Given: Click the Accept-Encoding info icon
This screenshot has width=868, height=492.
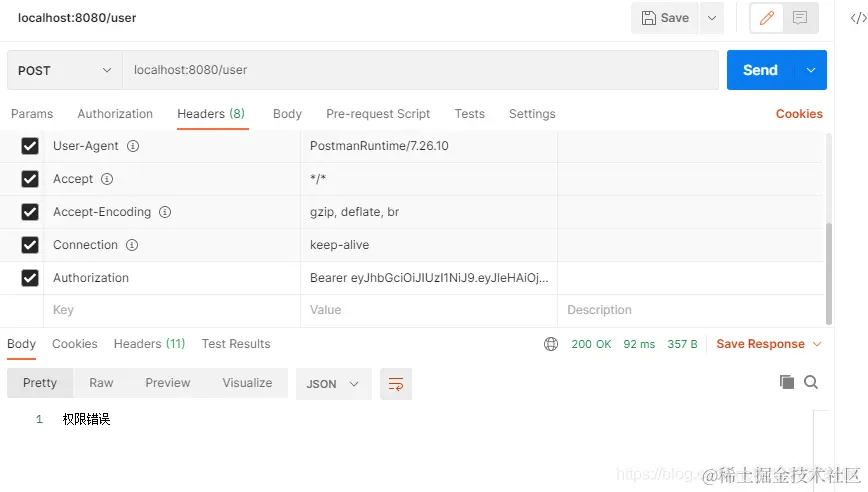Looking at the screenshot, I should click(165, 212).
